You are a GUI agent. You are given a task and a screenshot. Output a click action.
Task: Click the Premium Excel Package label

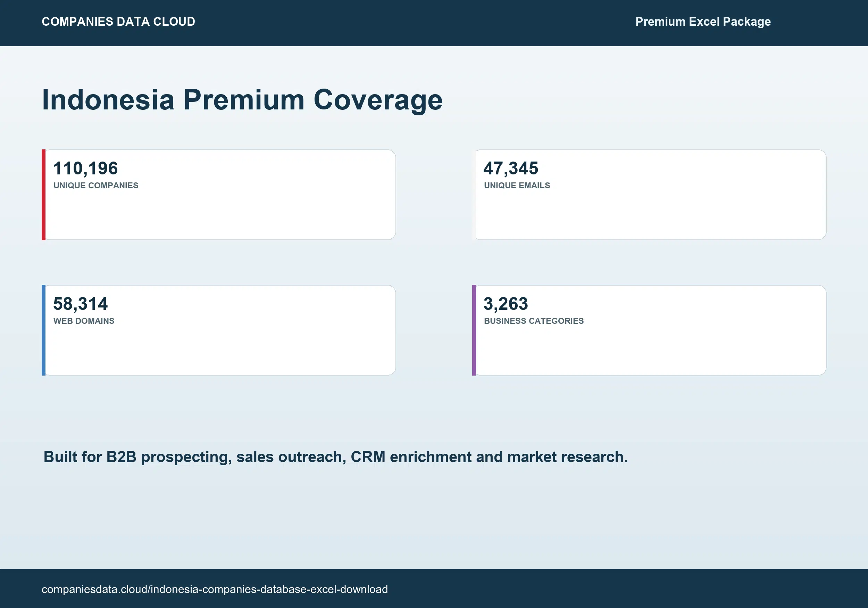tap(703, 22)
